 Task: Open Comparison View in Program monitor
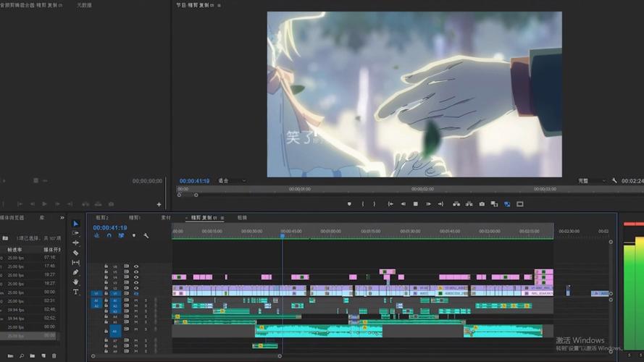click(495, 204)
